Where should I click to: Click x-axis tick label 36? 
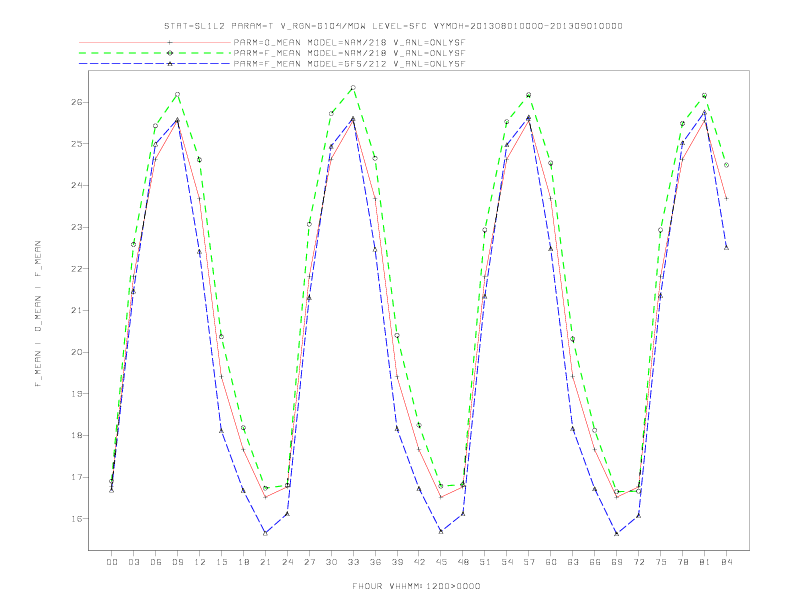pos(375,562)
